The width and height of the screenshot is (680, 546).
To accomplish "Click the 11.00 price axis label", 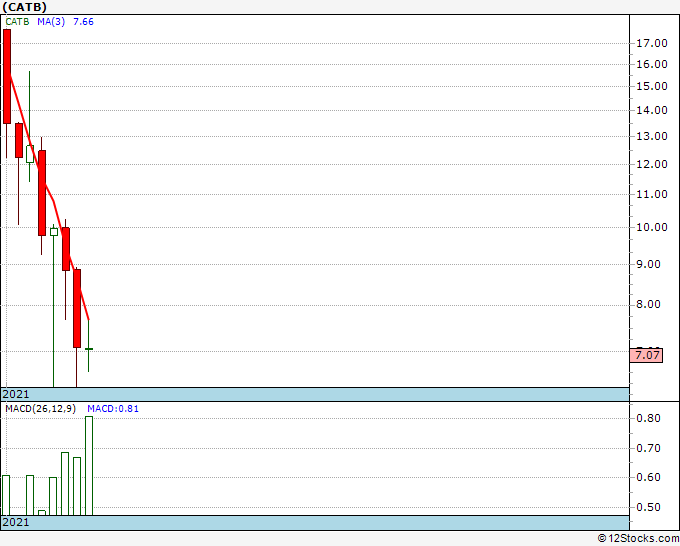I will tap(652, 194).
